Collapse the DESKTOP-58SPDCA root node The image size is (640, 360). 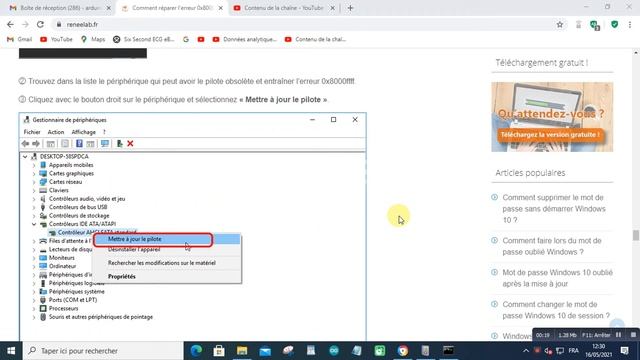25,156
